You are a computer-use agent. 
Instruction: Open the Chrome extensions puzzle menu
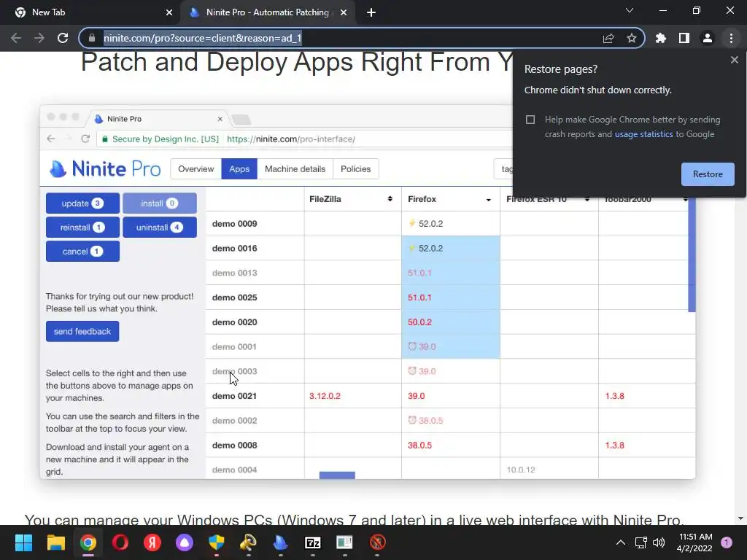[661, 38]
